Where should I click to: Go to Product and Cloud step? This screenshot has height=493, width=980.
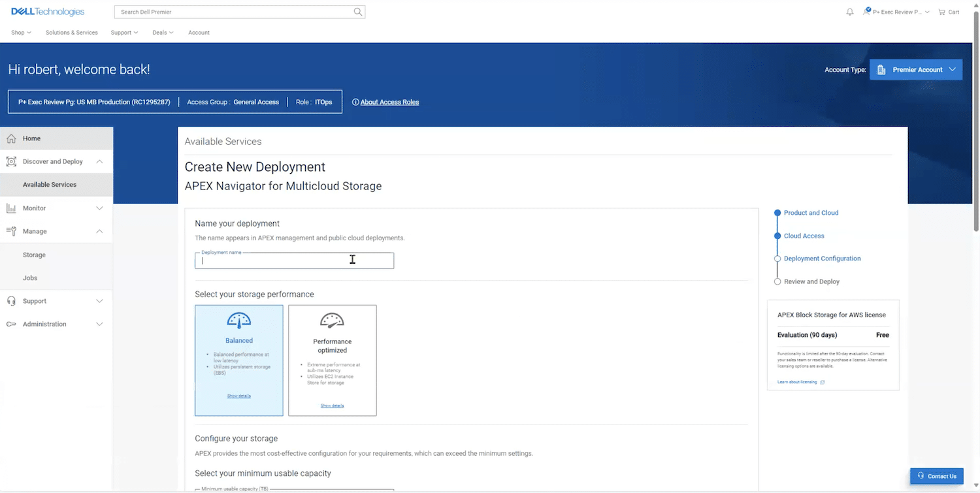(811, 213)
